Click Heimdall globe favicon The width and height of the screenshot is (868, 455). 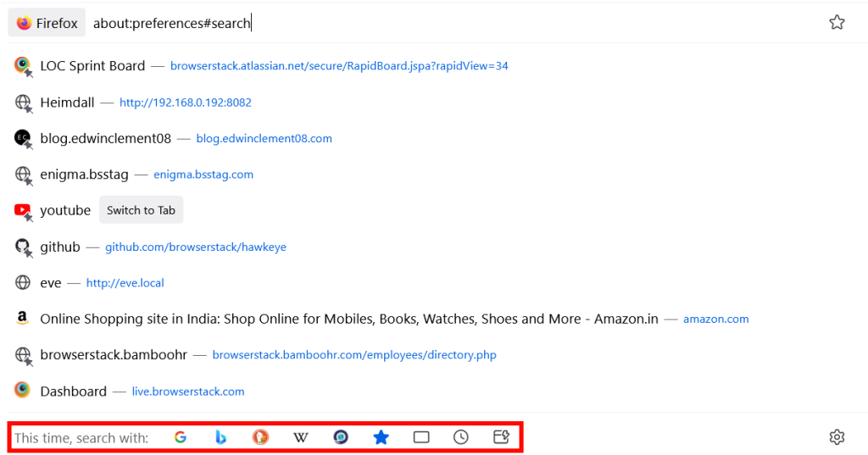tap(23, 103)
